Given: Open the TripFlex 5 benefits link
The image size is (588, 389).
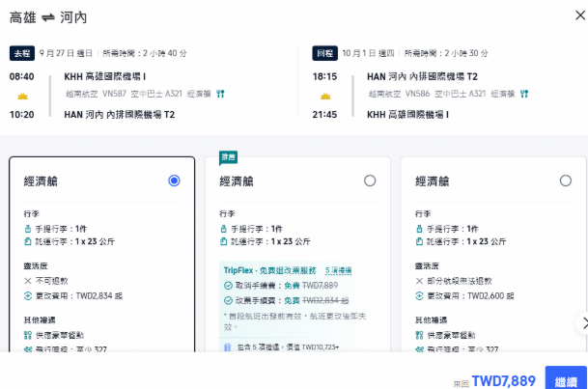Looking at the screenshot, I should click(x=338, y=270).
